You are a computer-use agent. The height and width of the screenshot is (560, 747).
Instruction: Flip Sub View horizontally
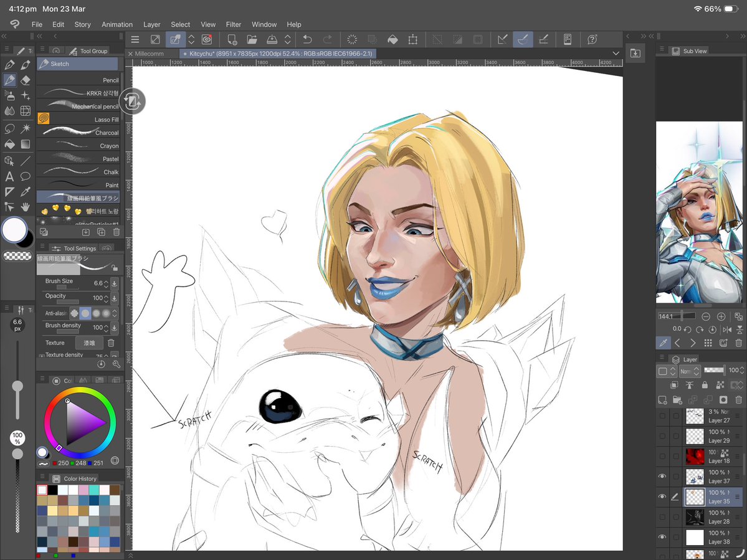coord(727,329)
